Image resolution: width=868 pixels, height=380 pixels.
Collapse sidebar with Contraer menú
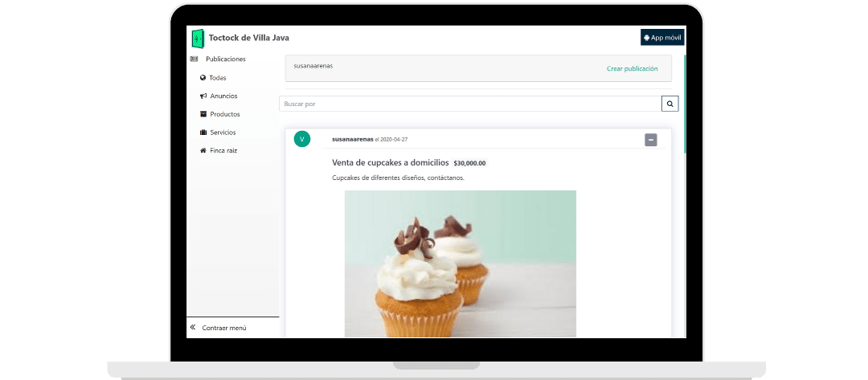tap(223, 328)
